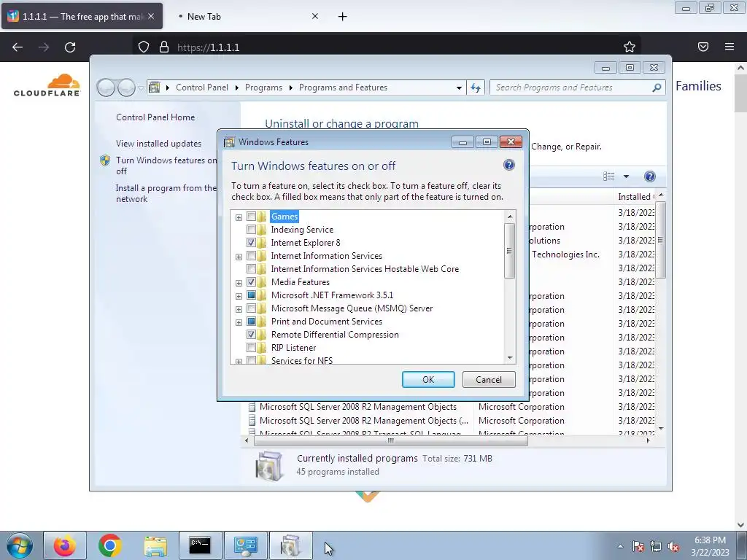Open Control Panel Home link
Viewport: 747px width, 560px height.
pos(155,117)
